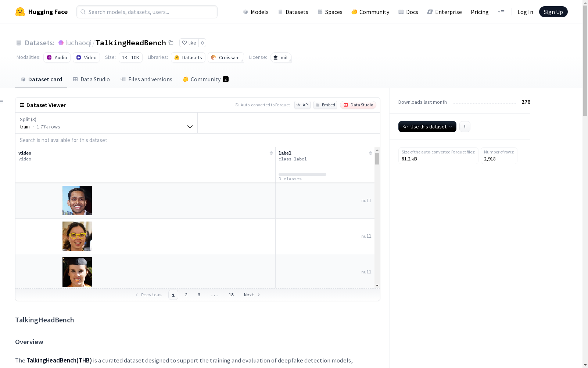Image resolution: width=588 pixels, height=368 pixels.
Task: Open the Models page
Action: [256, 12]
